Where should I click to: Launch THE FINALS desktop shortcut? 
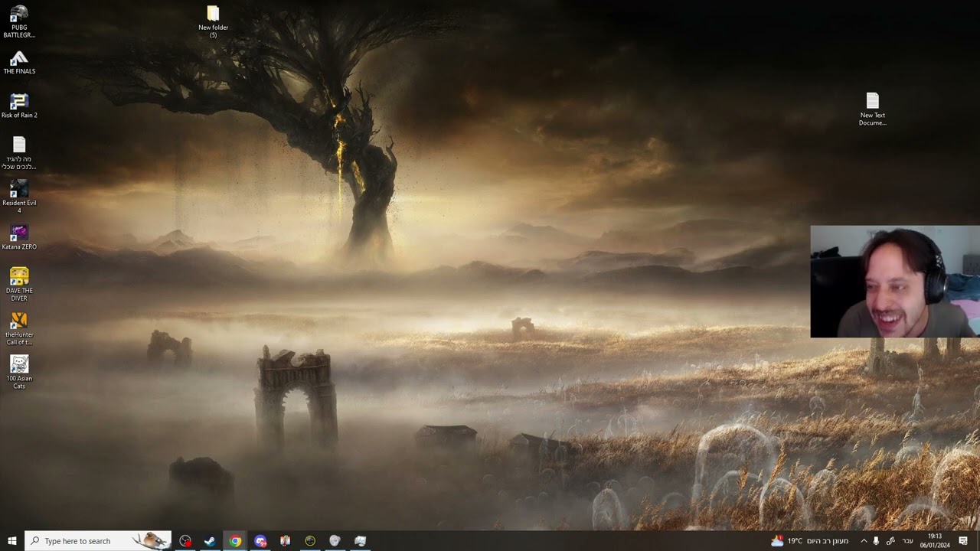19,63
